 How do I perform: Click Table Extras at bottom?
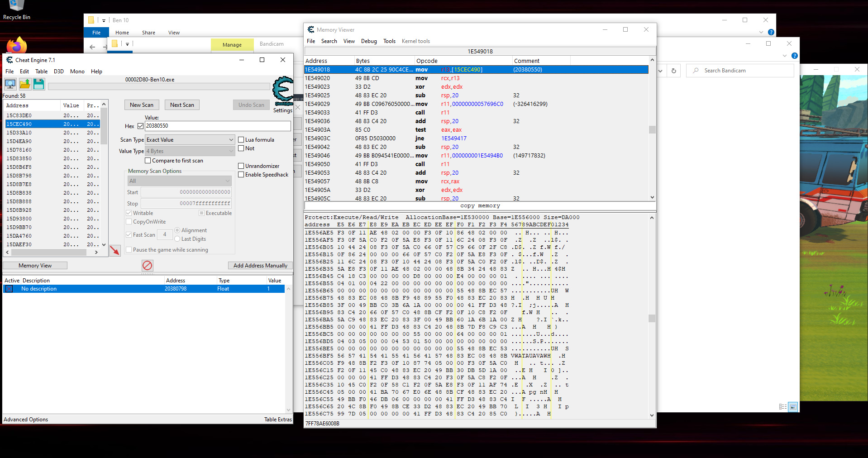[278, 420]
